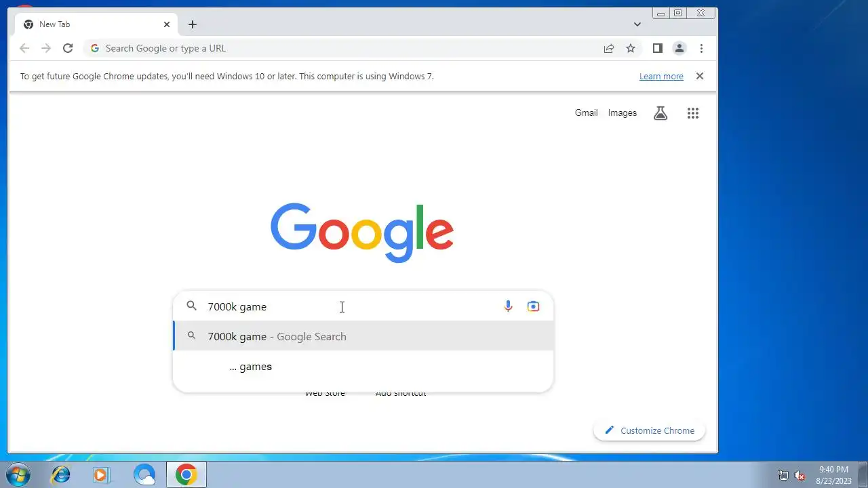The width and height of the screenshot is (868, 488).
Task: Close the New Tab tab
Action: [x=167, y=24]
